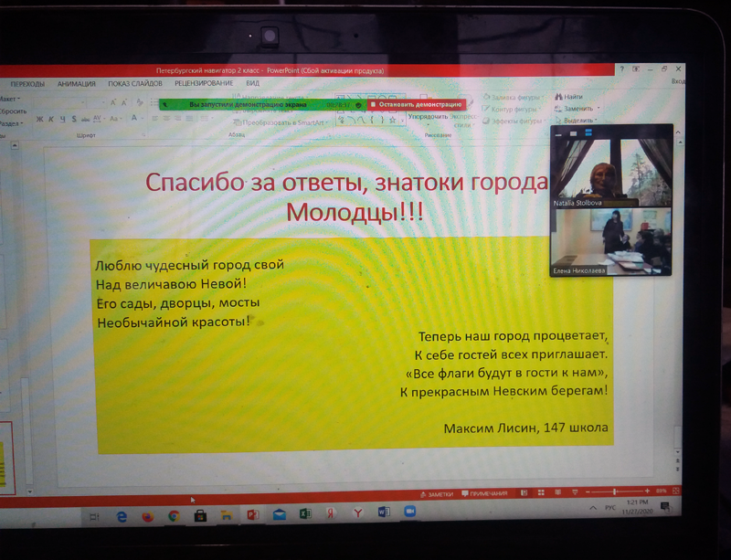Apply italic К formatting
Viewport: 731px width, 560px height.
51,120
